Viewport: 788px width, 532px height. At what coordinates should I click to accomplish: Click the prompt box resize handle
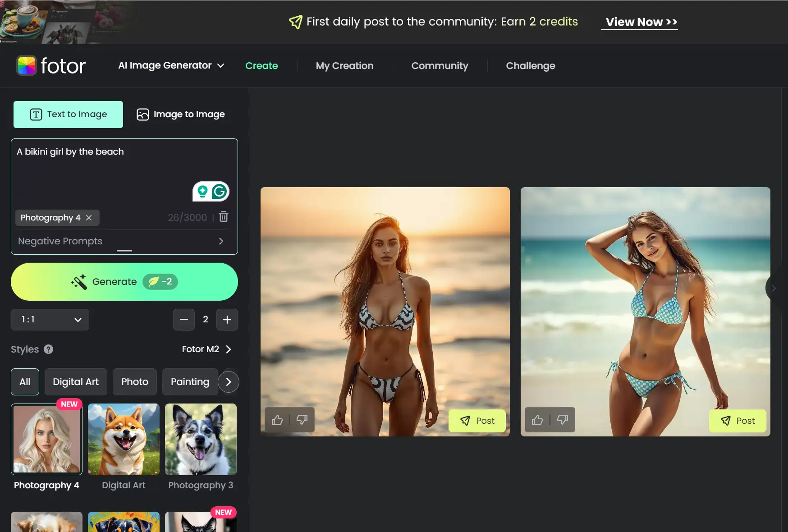[124, 251]
